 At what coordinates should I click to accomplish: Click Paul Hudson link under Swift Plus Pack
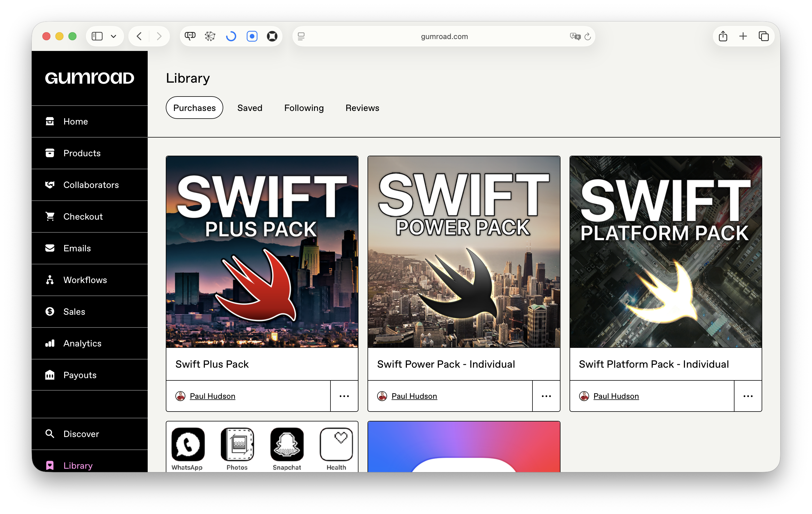click(x=212, y=396)
